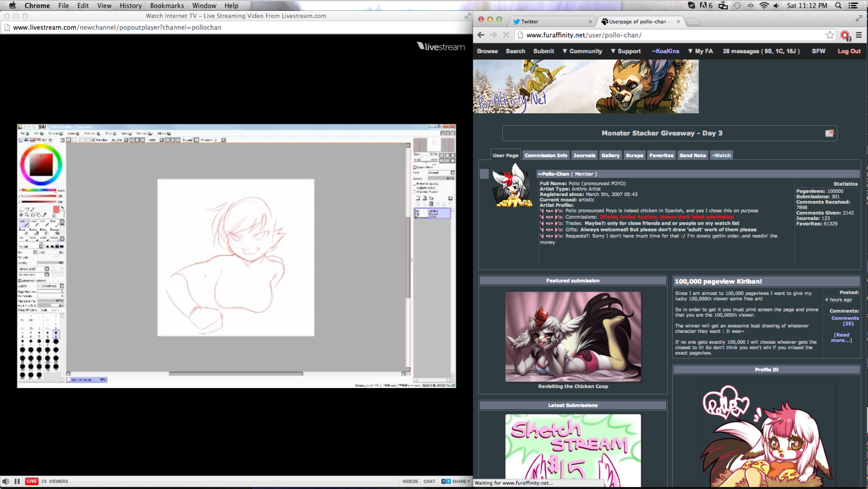Dismiss the news bar calendar icon
This screenshot has height=489, width=868.
pos(829,133)
